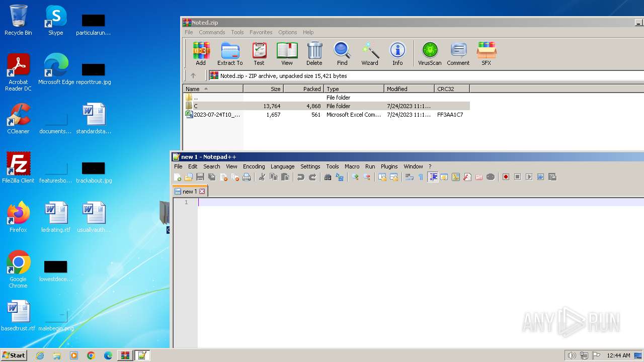Viewport: 644px width, 362px height.
Task: Click the Paste icon in Notepad++ toolbar
Action: point(285,177)
